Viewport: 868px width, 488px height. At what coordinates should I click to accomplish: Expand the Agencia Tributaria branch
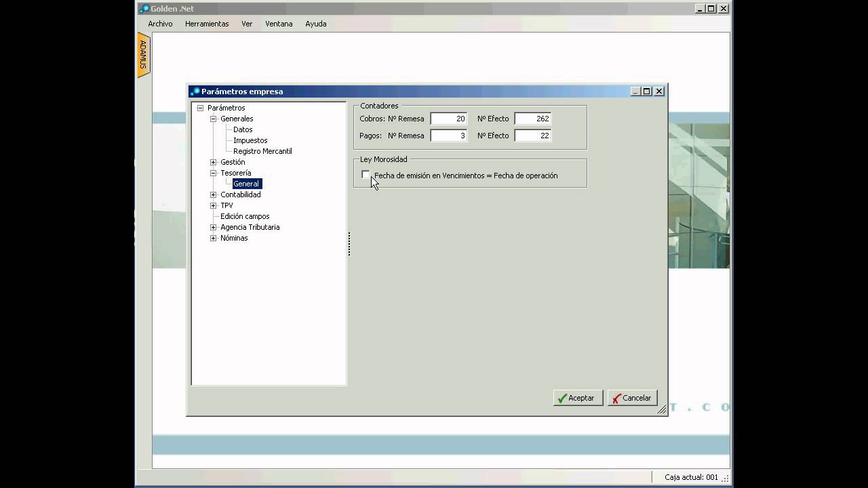pyautogui.click(x=213, y=227)
